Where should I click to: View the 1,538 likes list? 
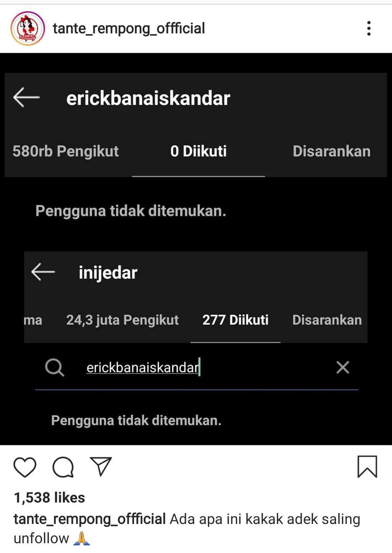point(49,497)
